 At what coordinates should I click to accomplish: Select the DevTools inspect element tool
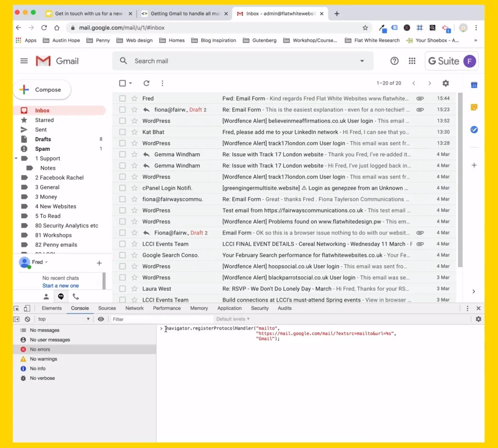(x=16, y=308)
